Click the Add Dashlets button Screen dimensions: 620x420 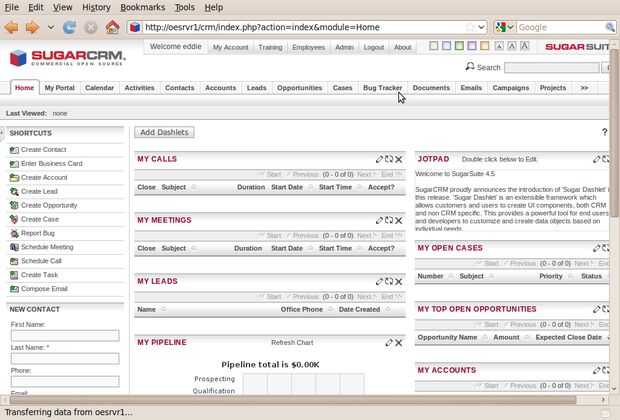pyautogui.click(x=164, y=132)
